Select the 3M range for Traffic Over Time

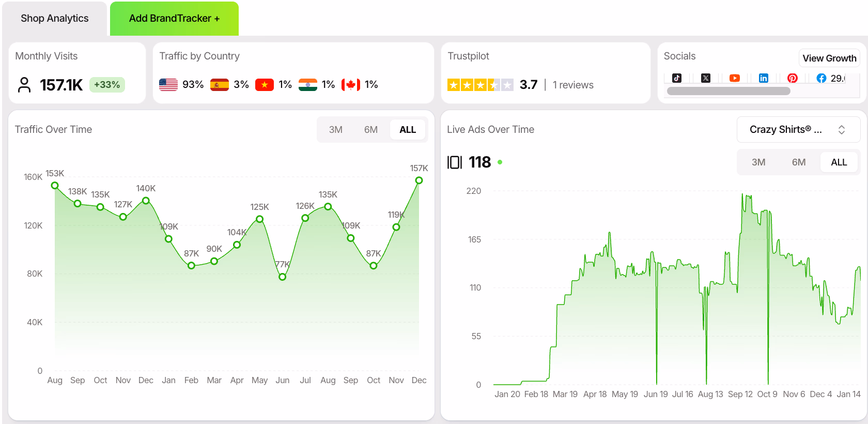tap(336, 129)
